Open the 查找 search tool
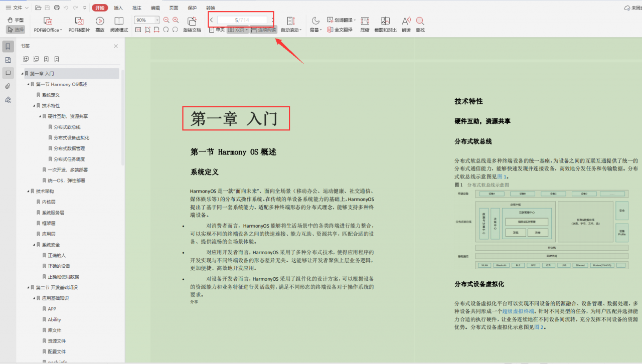 pos(420,25)
